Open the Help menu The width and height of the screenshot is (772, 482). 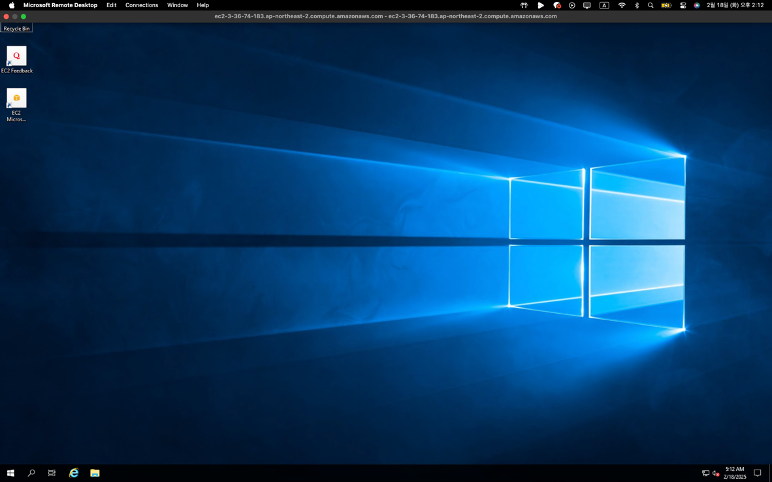(x=203, y=5)
